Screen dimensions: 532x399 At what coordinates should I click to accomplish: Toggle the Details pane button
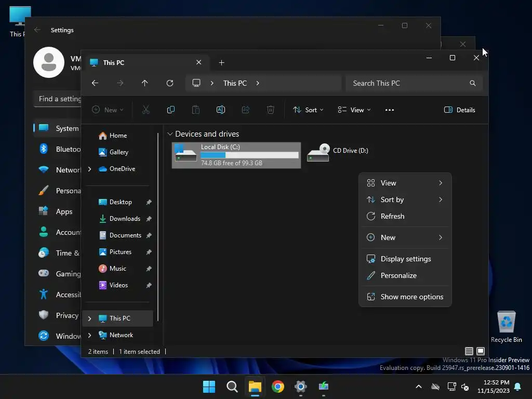460,110
